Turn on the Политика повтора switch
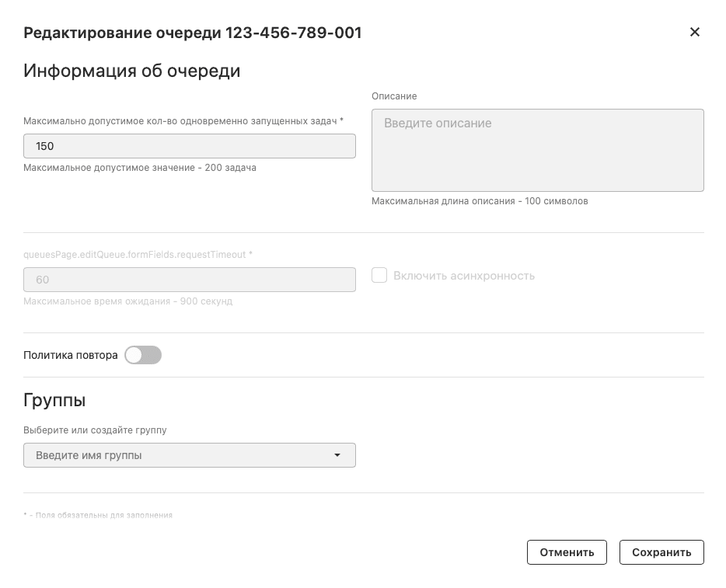The image size is (726, 588). tap(143, 355)
